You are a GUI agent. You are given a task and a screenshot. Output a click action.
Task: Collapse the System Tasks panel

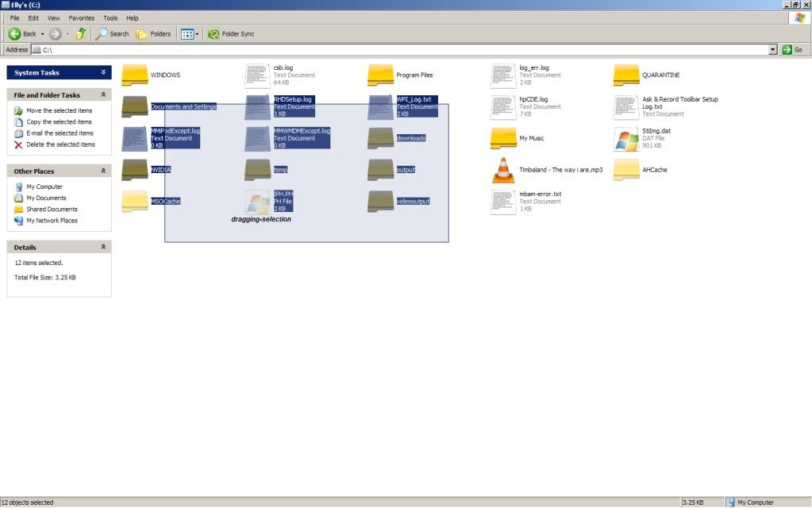(103, 72)
